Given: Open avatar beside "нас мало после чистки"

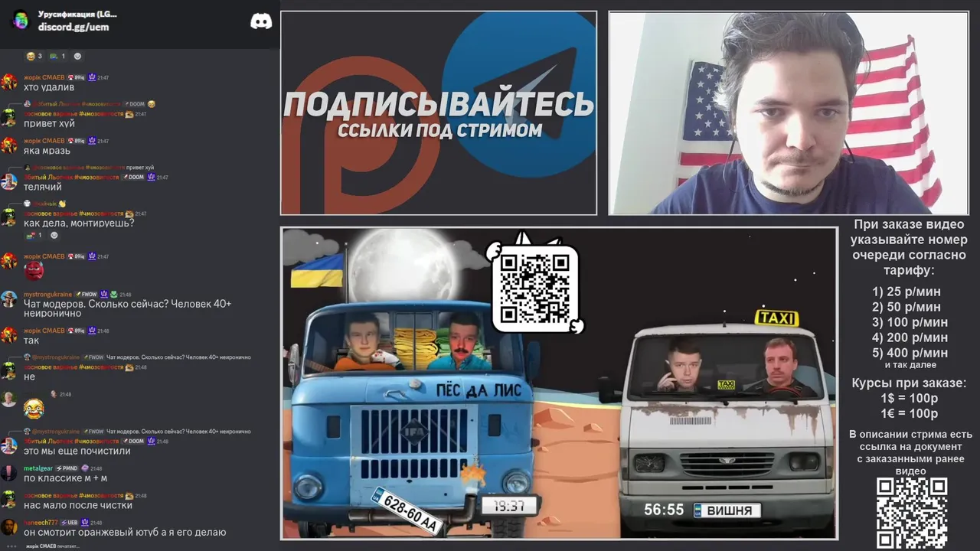Looking at the screenshot, I should point(9,500).
